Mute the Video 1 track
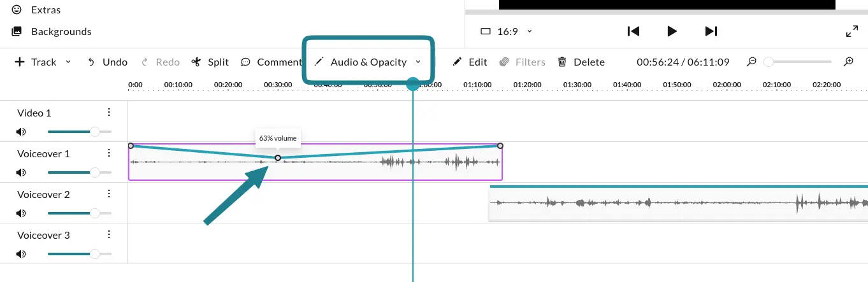The image size is (868, 282). point(21,131)
